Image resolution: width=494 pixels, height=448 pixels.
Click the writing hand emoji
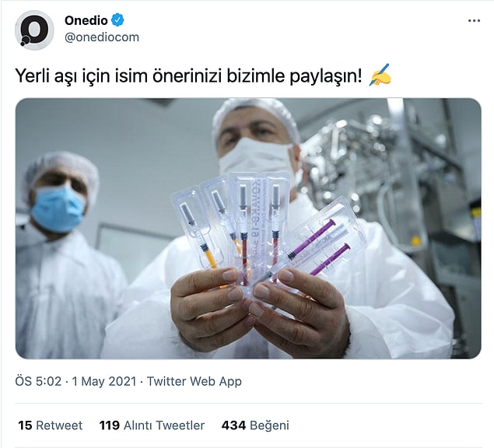(380, 75)
